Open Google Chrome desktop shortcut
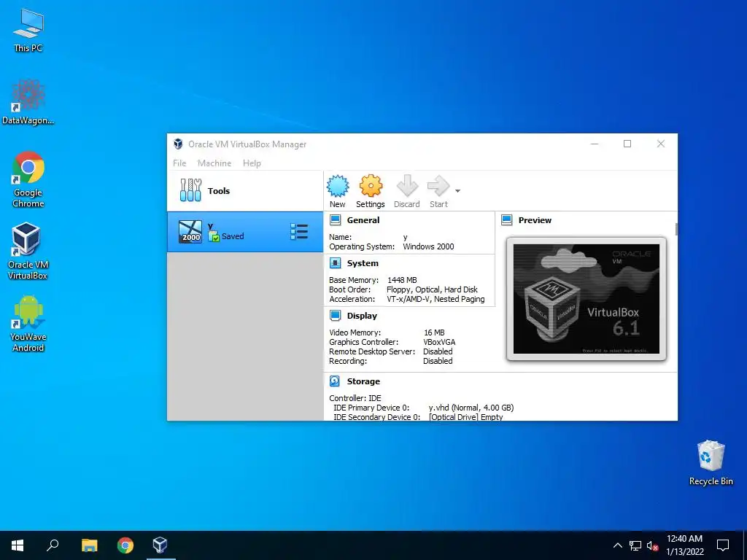This screenshot has height=560, width=747. click(28, 180)
